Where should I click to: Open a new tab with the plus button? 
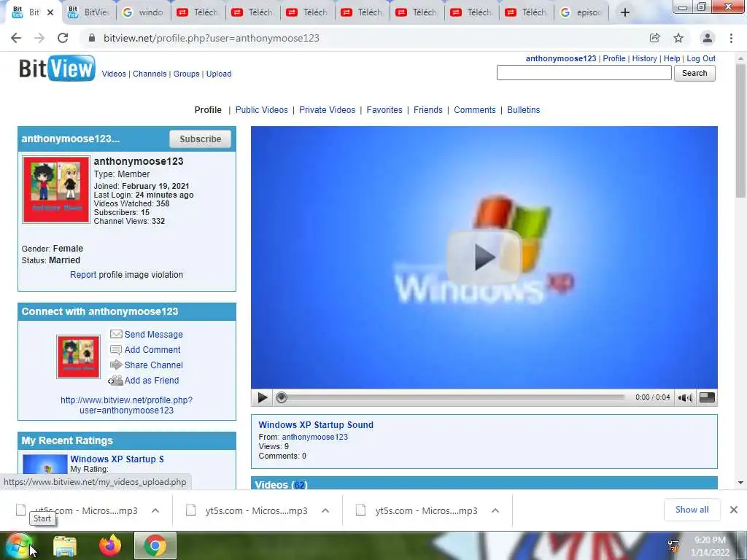(625, 12)
